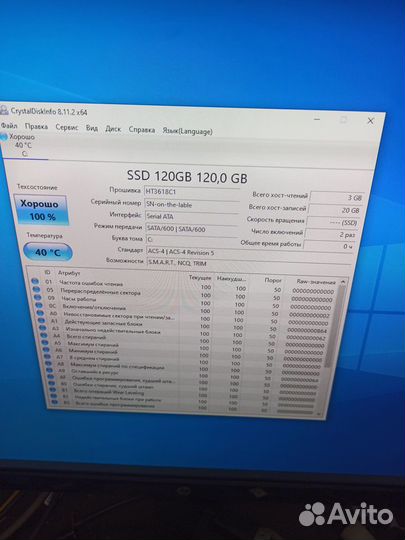Click the power-on count value 2 раз
The width and height of the screenshot is (405, 540).
tap(331, 235)
